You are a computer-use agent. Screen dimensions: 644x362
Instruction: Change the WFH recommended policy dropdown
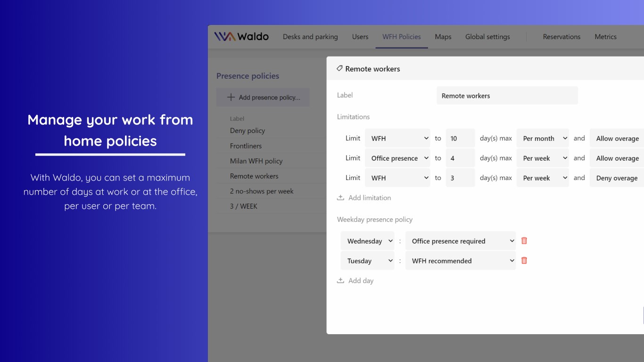(x=460, y=261)
